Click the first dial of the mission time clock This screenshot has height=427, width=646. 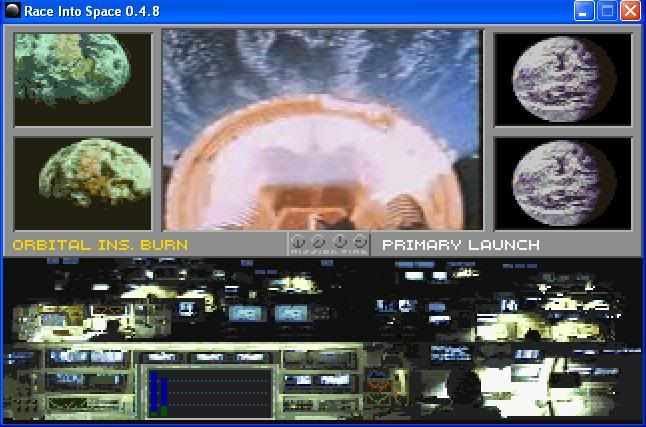point(298,242)
